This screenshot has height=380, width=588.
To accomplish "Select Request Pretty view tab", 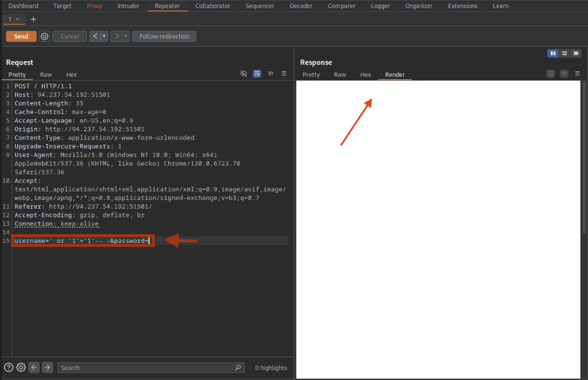I will tap(17, 74).
